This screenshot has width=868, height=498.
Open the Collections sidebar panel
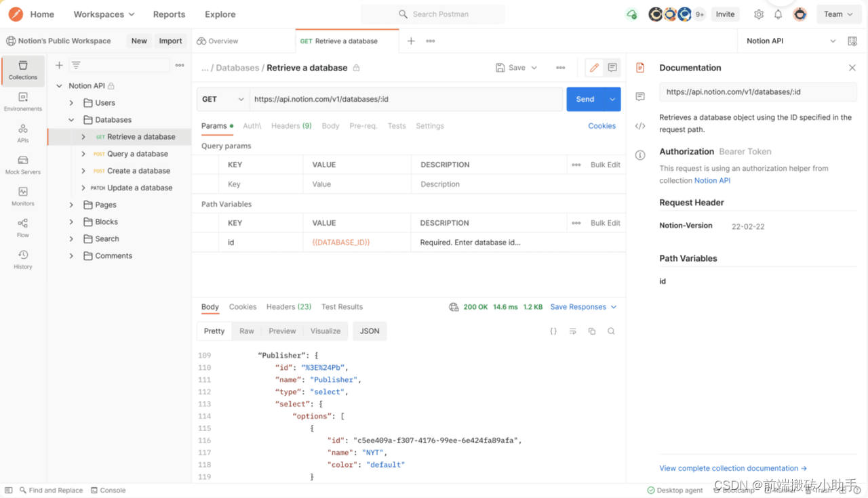[x=23, y=70]
